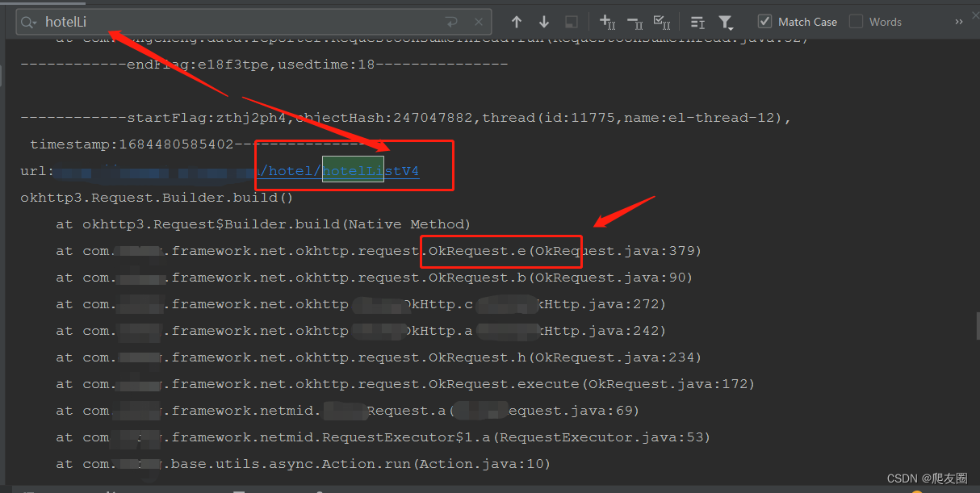Click the greyed-out square icon beside the down arrow

(571, 22)
